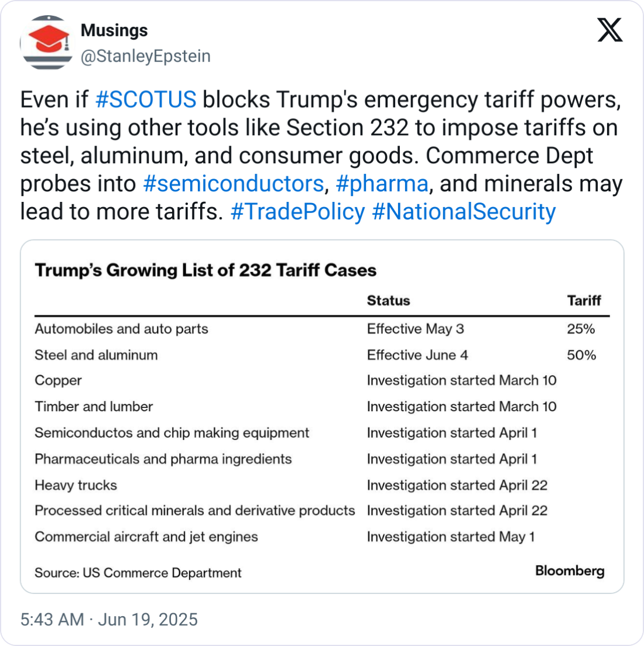Click 'Commercial aircraft and jet engines' entry
The height and width of the screenshot is (646, 644).
click(146, 537)
